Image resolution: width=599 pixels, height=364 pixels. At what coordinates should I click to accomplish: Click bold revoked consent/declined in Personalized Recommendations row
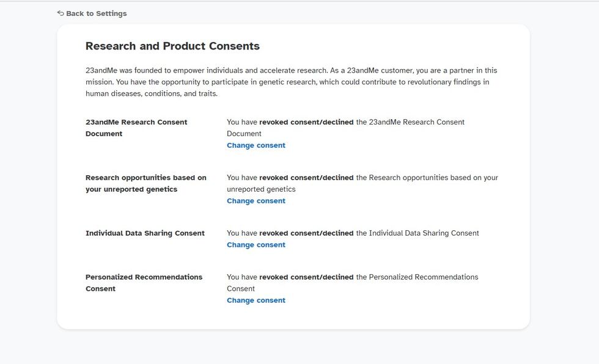coord(306,277)
